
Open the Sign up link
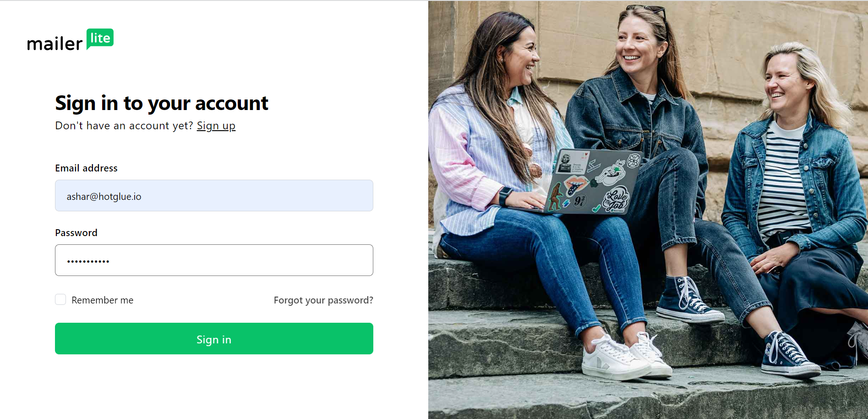tap(216, 126)
